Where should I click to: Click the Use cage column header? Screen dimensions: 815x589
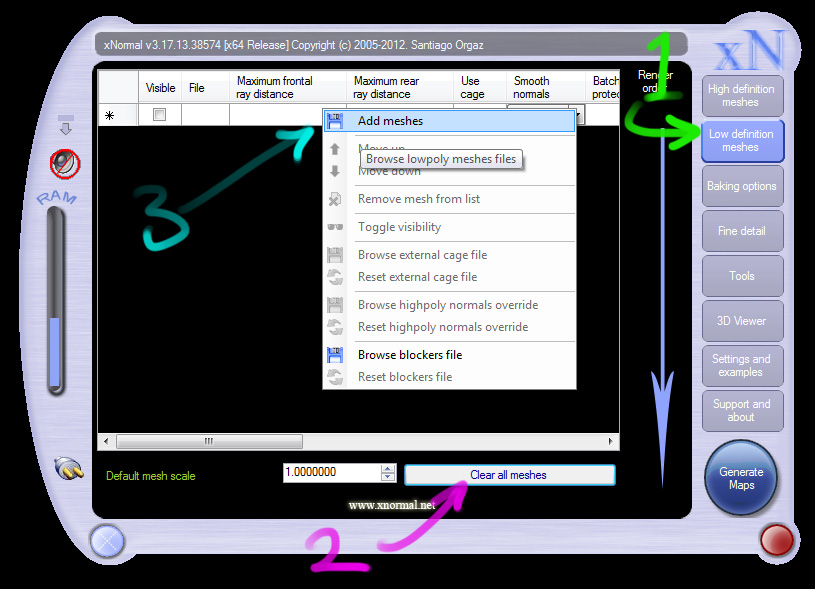[480, 87]
